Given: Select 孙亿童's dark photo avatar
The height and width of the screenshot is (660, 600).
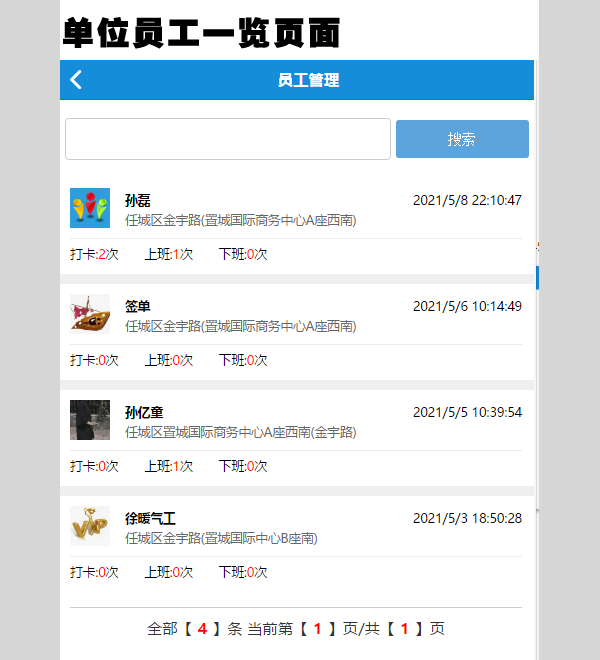Looking at the screenshot, I should pyautogui.click(x=90, y=420).
